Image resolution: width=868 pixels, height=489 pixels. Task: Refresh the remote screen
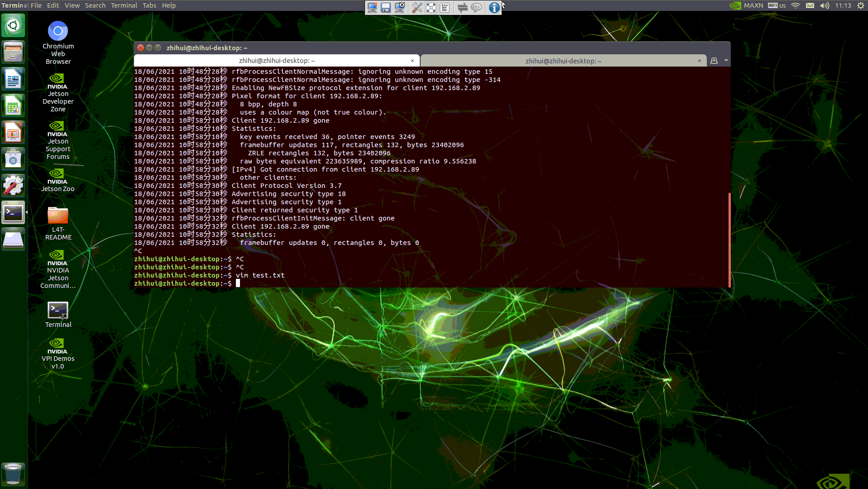(x=462, y=8)
